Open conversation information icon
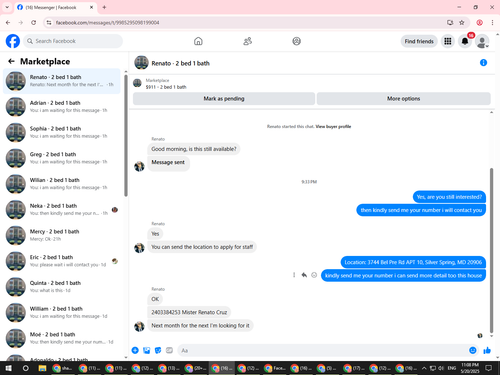Viewport: 500px width, 375px height. pyautogui.click(x=483, y=63)
